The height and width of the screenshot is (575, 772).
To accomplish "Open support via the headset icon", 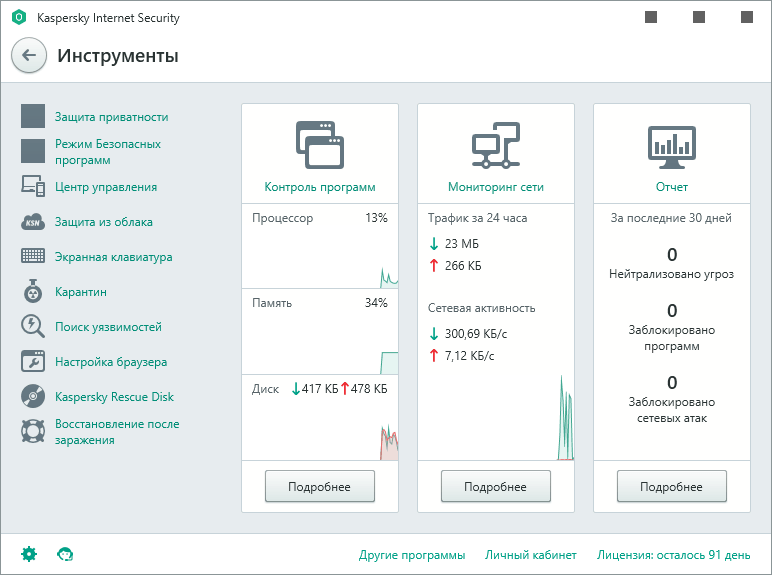I will point(65,554).
